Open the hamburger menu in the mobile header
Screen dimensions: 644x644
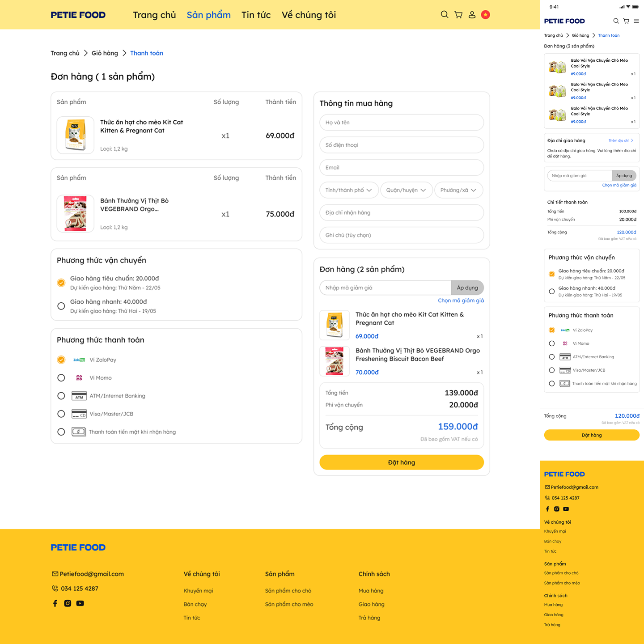coord(636,21)
